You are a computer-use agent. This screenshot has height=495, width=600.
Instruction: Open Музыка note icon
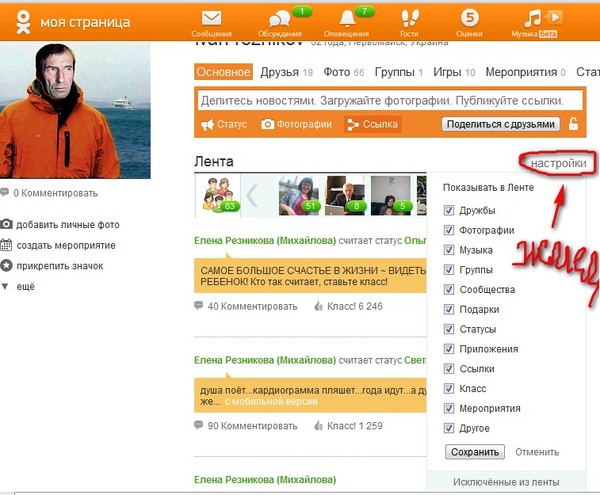(532, 18)
